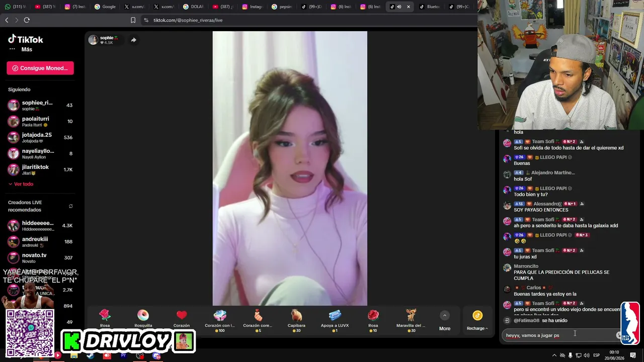Click the Consigue Monedas button
644x362 pixels.
point(40,68)
